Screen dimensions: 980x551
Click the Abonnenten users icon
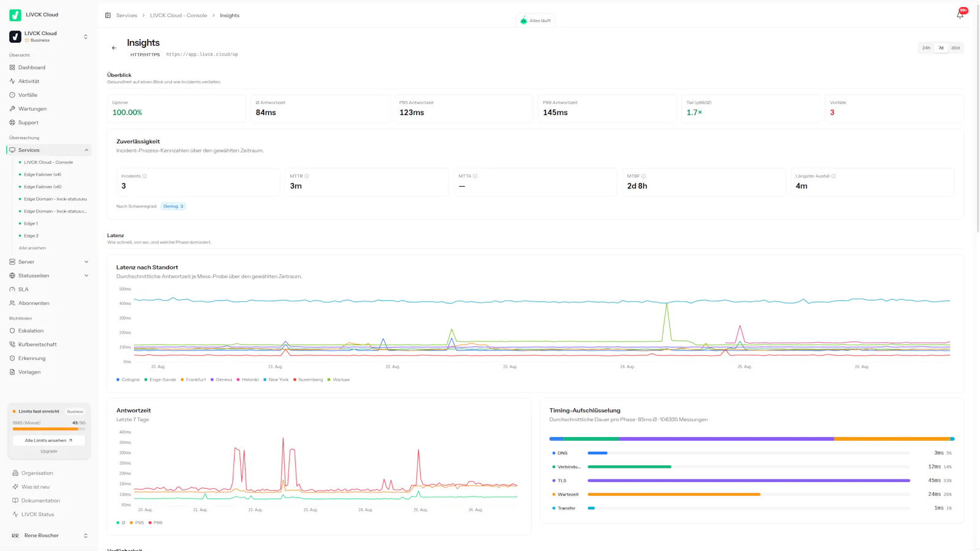tap(12, 303)
